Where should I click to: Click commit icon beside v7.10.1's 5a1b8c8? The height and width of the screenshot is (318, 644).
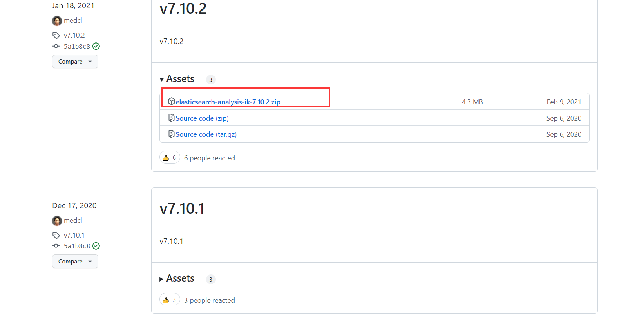point(56,246)
